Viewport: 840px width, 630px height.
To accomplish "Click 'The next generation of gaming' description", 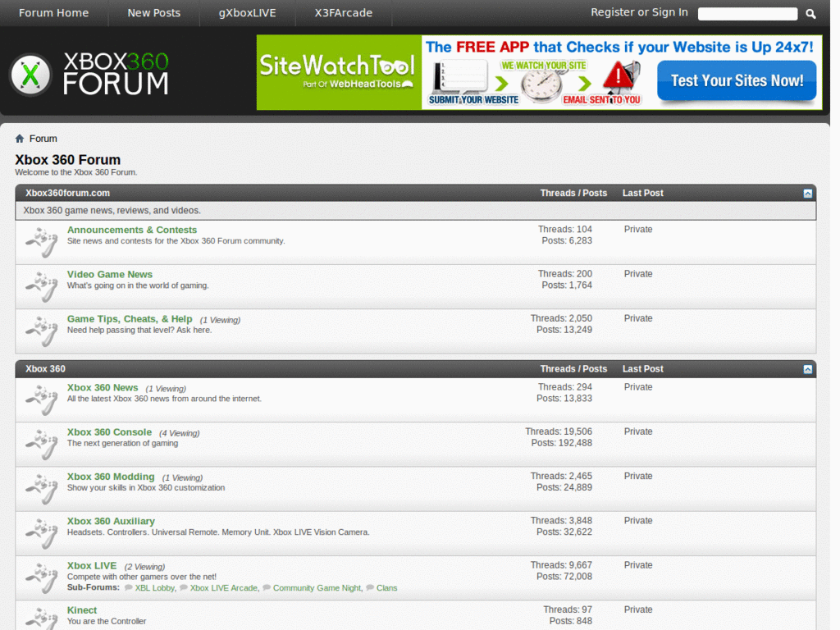I will [x=123, y=444].
